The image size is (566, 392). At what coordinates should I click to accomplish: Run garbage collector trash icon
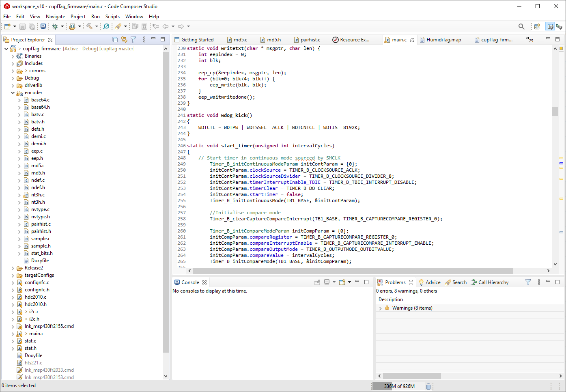428,386
